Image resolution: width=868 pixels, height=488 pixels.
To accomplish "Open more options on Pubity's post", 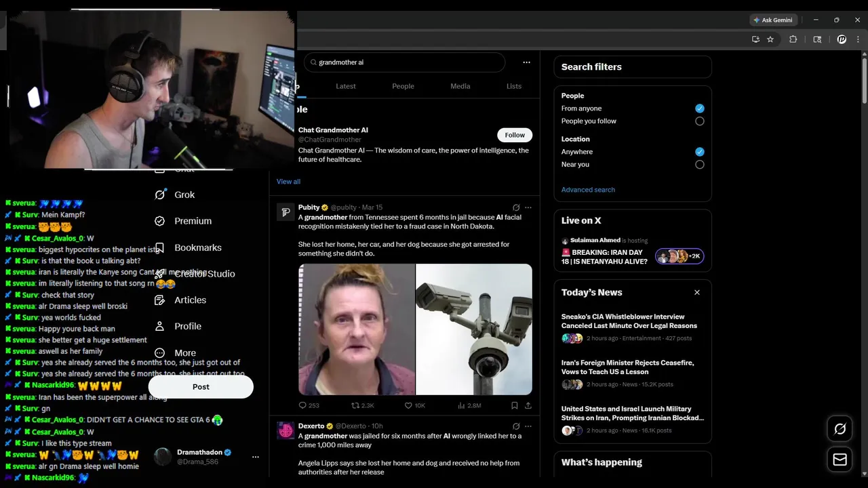I will 528,207.
